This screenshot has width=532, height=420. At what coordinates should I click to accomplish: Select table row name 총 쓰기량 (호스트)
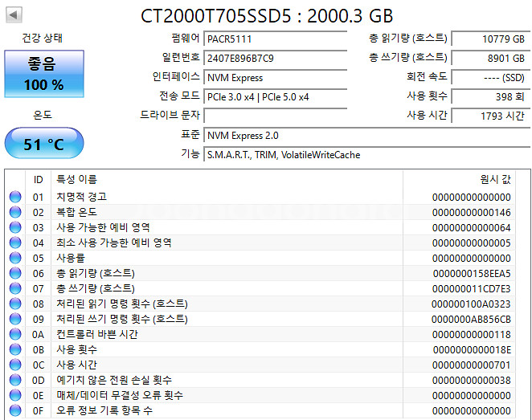[x=96, y=288]
